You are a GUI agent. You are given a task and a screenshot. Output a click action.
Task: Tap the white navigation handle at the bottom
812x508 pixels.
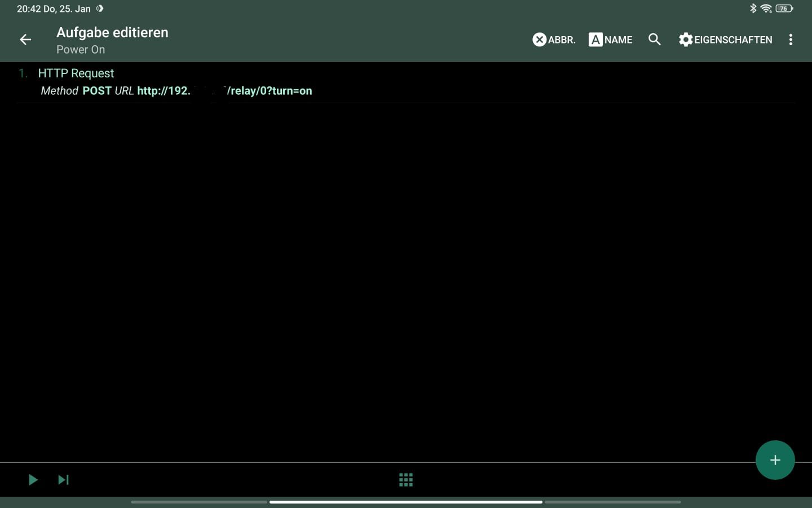(x=406, y=502)
